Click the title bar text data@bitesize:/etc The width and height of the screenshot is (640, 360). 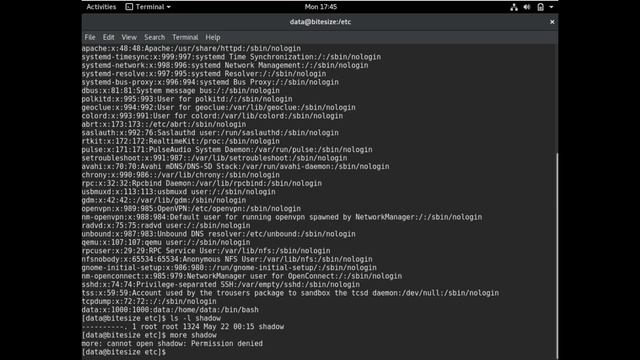point(320,22)
